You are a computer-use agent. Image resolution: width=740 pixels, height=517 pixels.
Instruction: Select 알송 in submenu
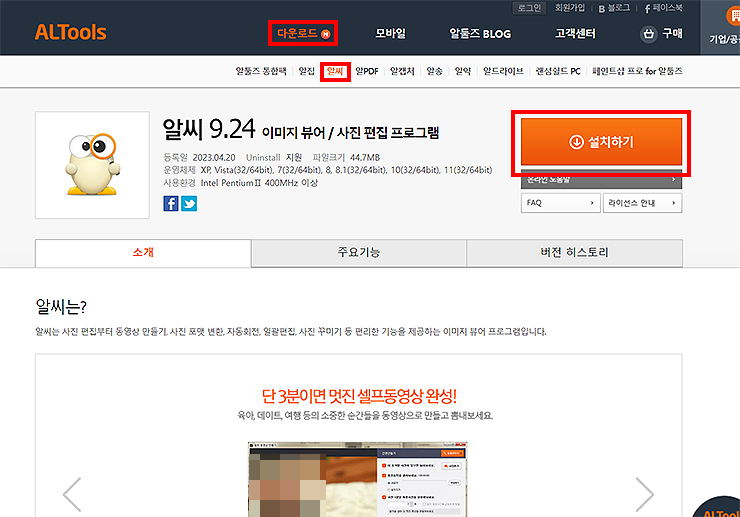(434, 71)
